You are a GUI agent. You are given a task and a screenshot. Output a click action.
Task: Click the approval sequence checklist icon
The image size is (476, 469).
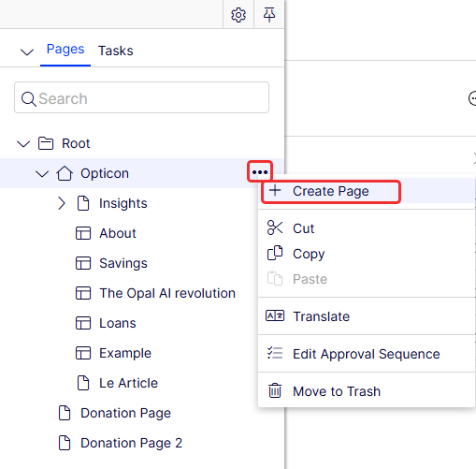(275, 353)
